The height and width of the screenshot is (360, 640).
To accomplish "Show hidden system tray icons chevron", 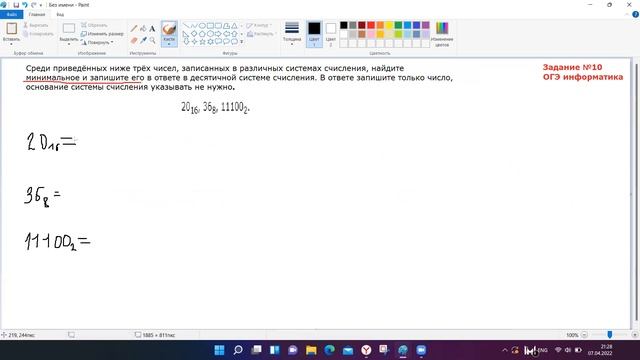I will (504, 350).
